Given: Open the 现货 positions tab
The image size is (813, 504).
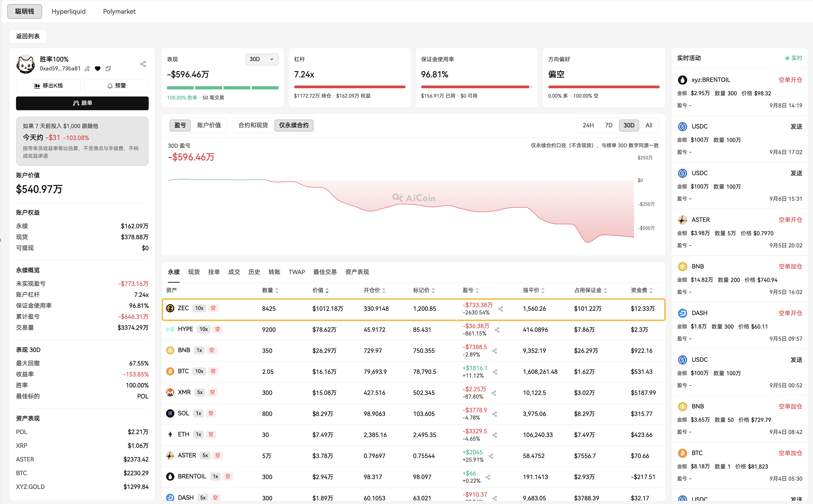Looking at the screenshot, I should [194, 272].
